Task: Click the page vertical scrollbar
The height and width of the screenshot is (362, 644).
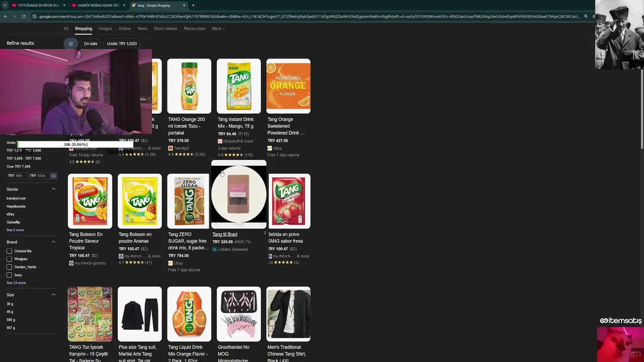Action: 642,109
